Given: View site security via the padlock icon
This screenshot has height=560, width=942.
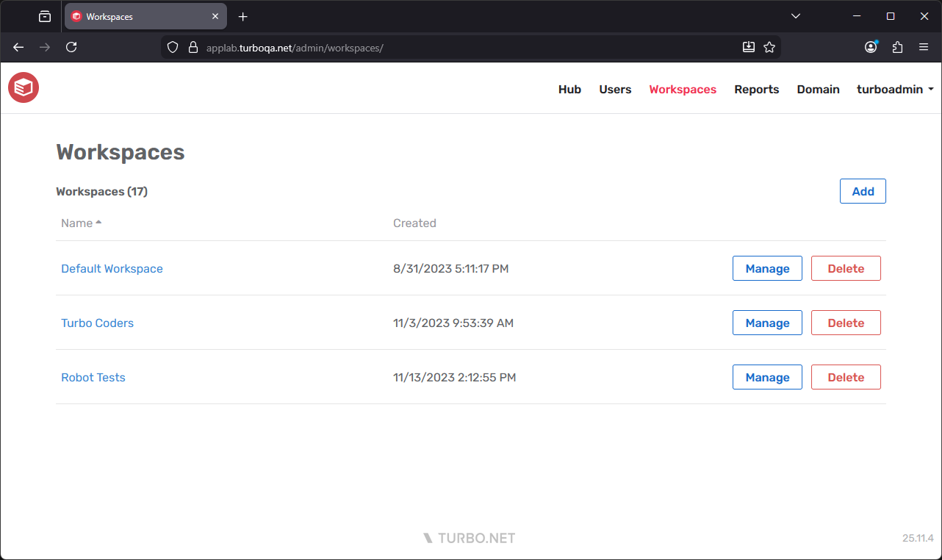Looking at the screenshot, I should (193, 46).
